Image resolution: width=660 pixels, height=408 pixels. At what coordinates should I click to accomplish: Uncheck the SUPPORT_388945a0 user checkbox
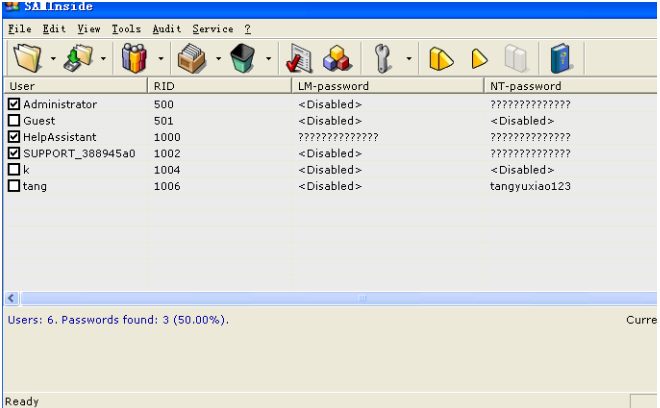pyautogui.click(x=14, y=153)
